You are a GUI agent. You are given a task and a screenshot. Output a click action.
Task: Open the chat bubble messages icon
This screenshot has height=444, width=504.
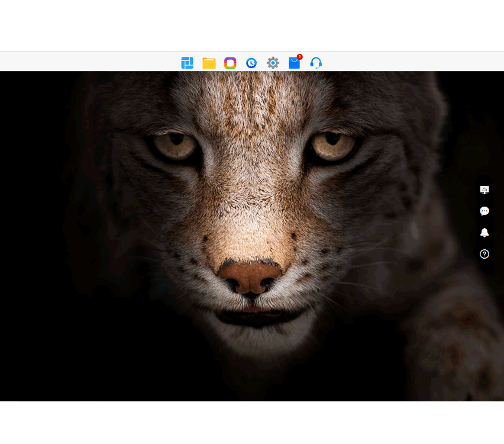point(484,211)
